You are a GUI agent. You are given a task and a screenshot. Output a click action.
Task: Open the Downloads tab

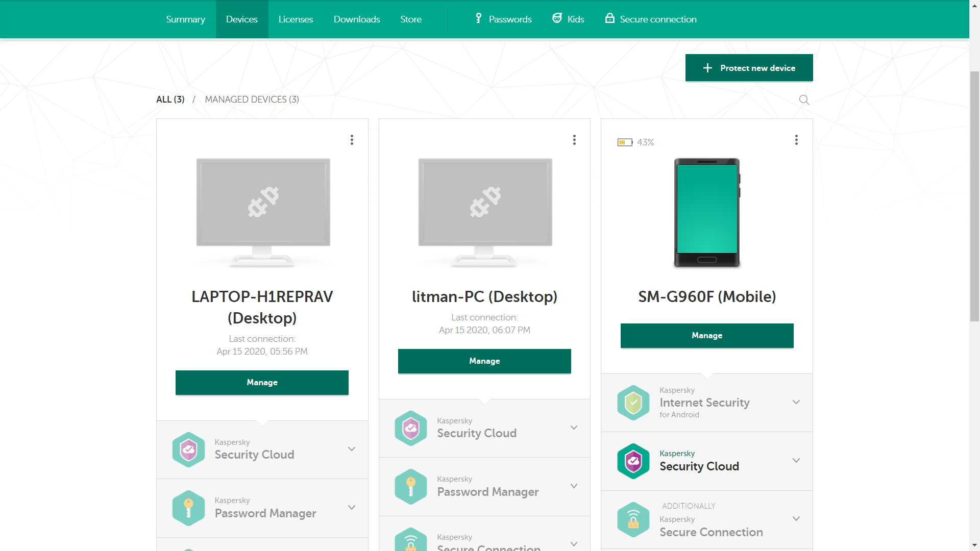coord(357,19)
